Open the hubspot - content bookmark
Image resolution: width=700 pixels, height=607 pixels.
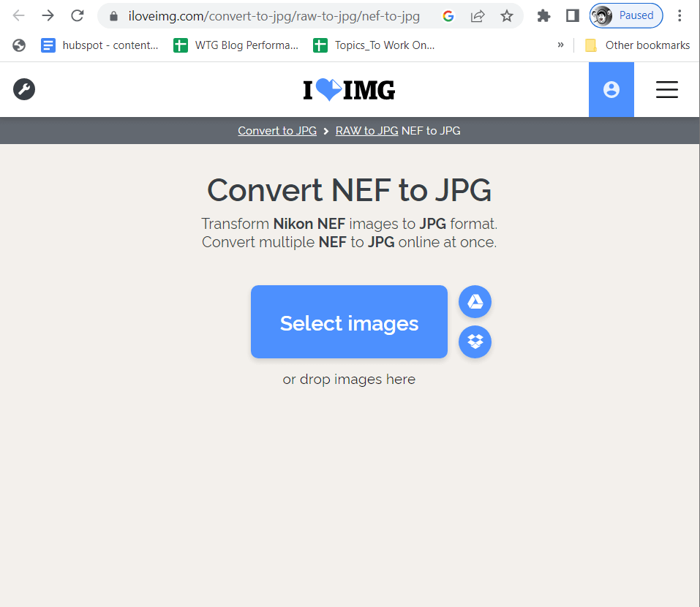pos(99,45)
